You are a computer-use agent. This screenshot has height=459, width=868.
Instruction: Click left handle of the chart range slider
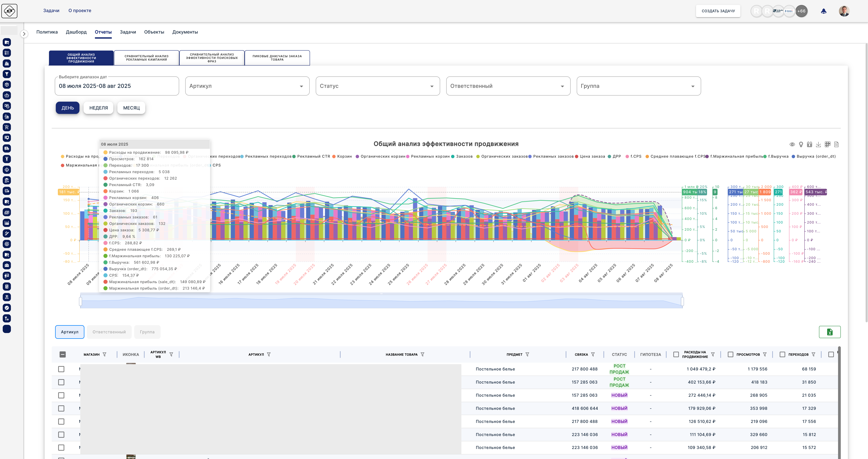(80, 301)
